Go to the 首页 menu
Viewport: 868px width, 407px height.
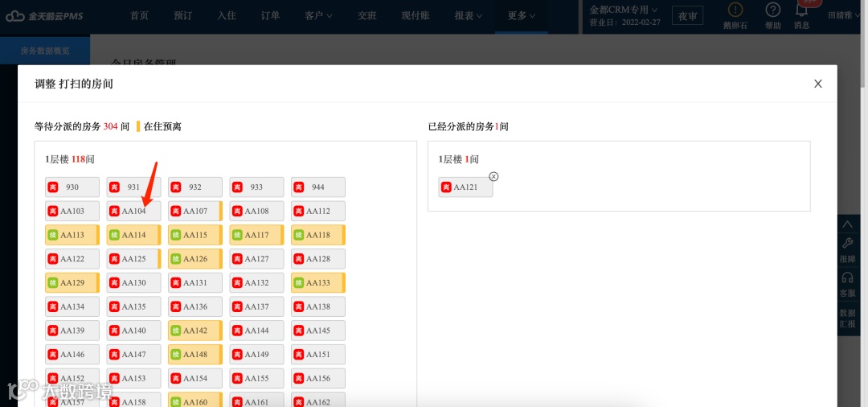point(139,15)
